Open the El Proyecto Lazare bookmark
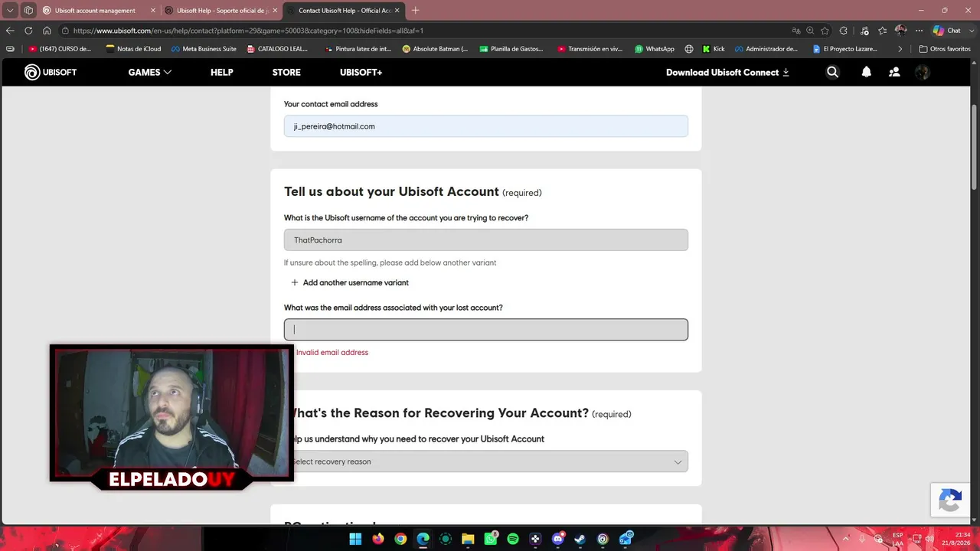 pyautogui.click(x=844, y=49)
